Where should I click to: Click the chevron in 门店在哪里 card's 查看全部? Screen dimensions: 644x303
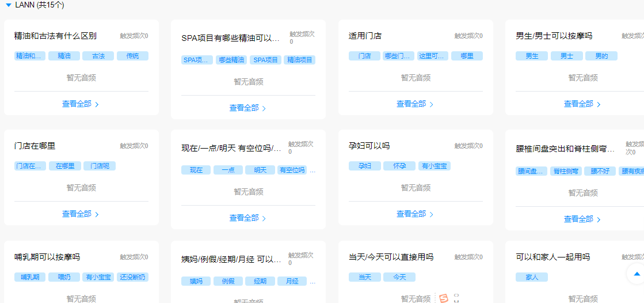click(97, 214)
